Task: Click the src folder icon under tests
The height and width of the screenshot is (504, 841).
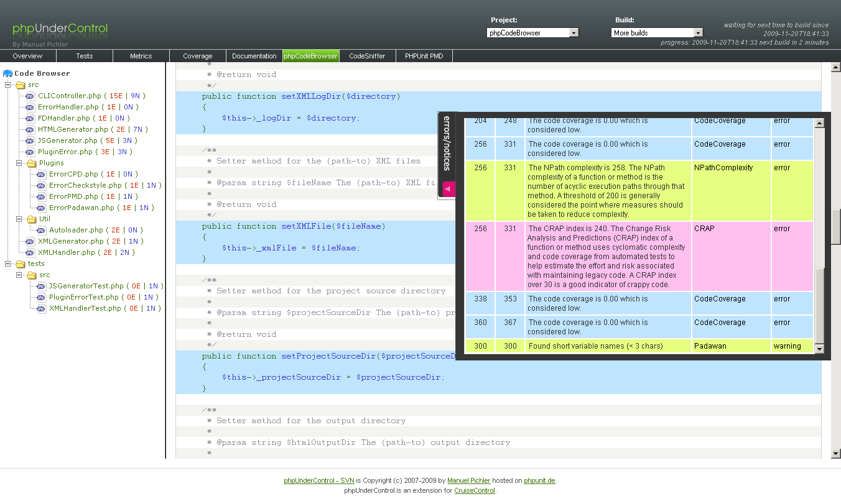Action: (x=31, y=275)
